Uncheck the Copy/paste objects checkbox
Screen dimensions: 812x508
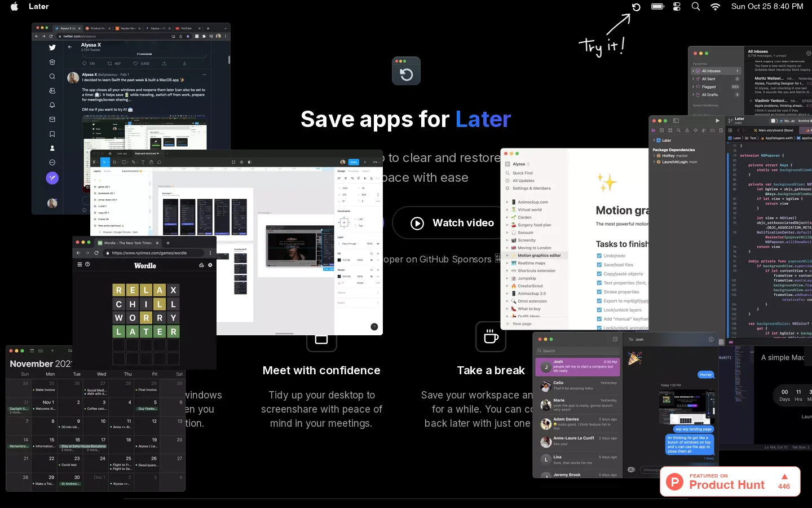tap(599, 274)
